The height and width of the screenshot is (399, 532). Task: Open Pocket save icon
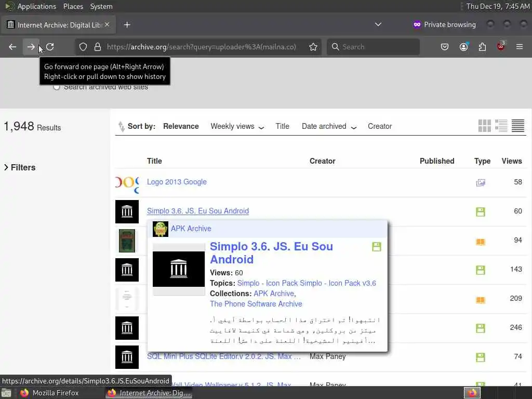coord(445,47)
